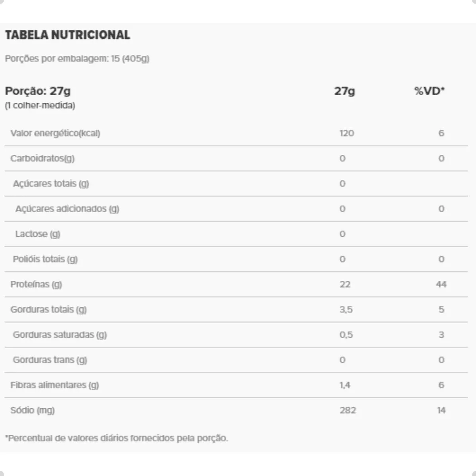Click the TABELA NUTRICIONAL heading

coord(67,35)
